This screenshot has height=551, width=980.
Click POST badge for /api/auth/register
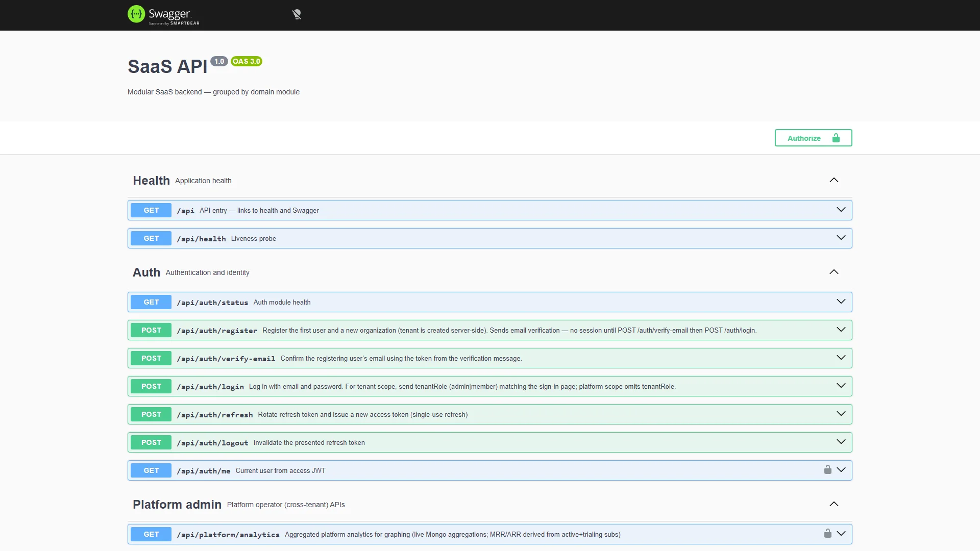tap(151, 330)
